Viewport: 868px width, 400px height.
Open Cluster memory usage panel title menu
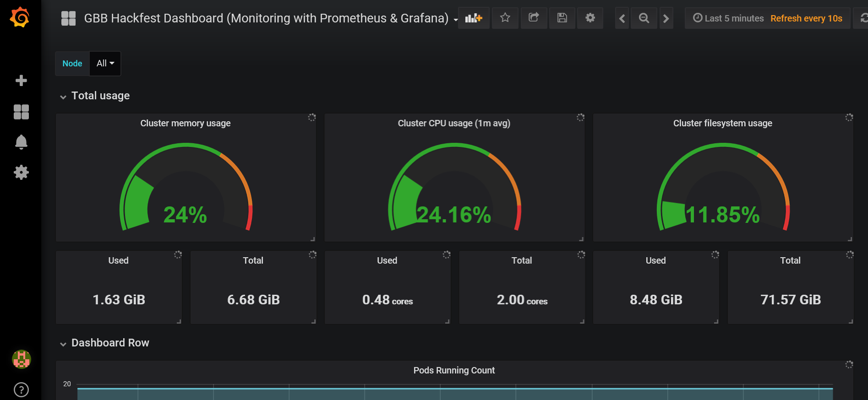pos(186,123)
